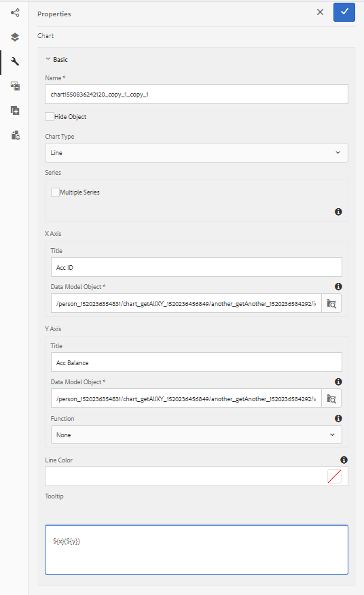Click the X Axis Data Model Object path field
The height and width of the screenshot is (595, 364).
[x=186, y=303]
